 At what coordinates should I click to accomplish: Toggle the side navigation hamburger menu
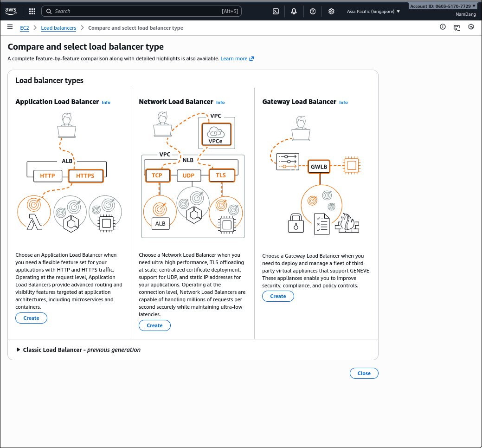(10, 27)
